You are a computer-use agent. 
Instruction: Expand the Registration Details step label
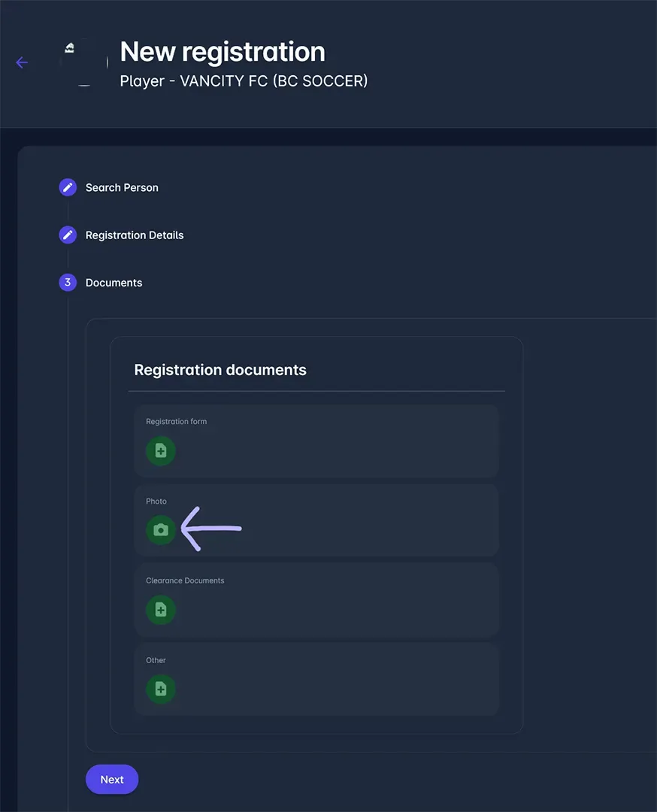135,235
